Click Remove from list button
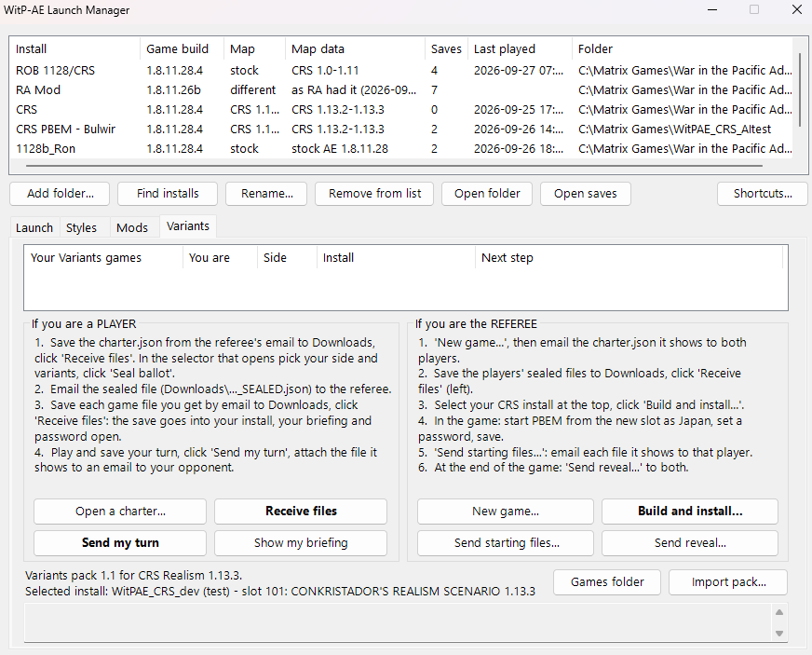 coord(374,194)
